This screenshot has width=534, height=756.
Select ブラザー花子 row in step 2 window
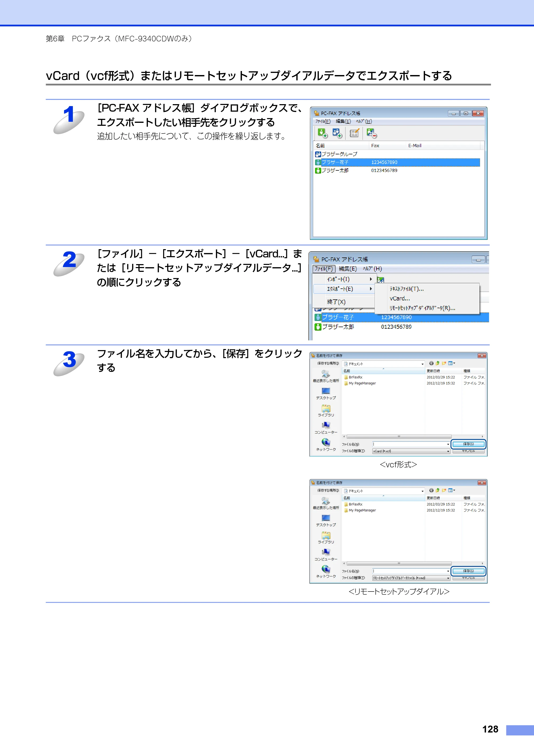click(x=401, y=317)
